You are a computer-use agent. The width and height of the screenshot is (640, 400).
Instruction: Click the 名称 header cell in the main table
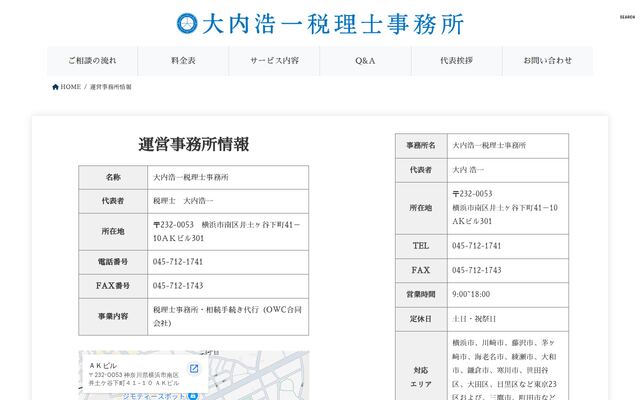[113, 178]
